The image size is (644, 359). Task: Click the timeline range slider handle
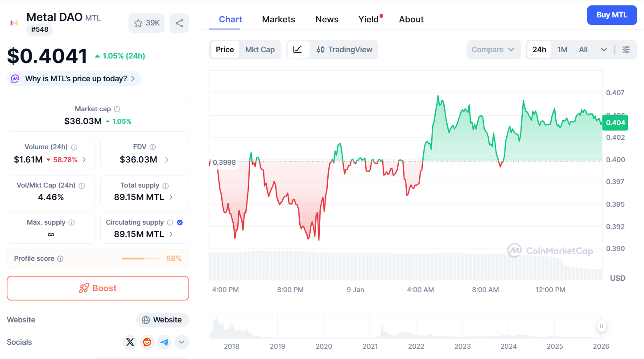(x=601, y=326)
